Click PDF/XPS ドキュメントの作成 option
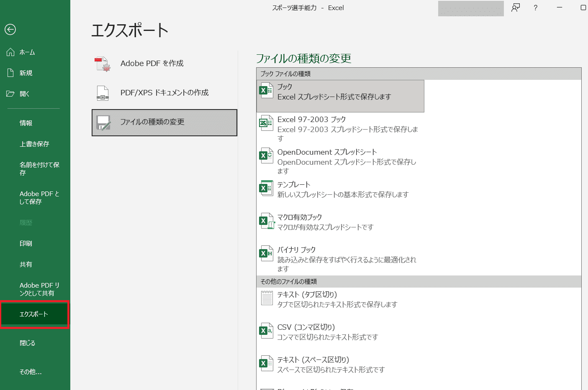Screen dimensions: 588x390 click(x=164, y=93)
